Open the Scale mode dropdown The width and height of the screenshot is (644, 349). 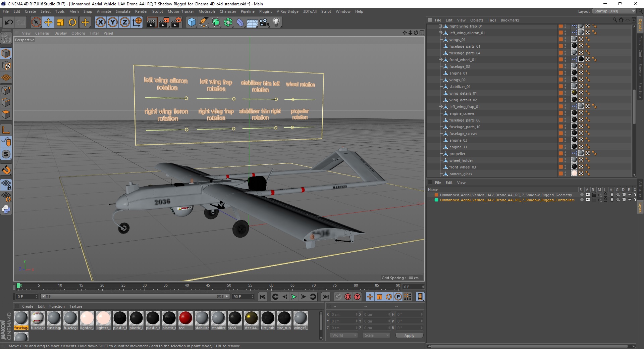click(376, 335)
